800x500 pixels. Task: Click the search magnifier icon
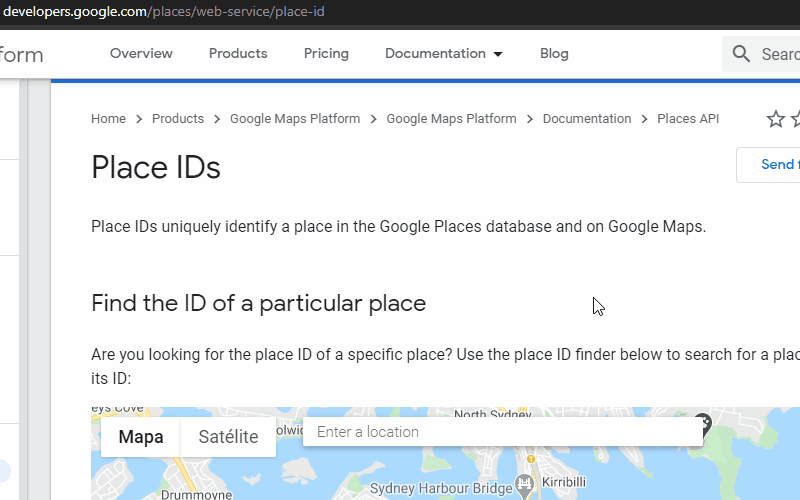(741, 54)
